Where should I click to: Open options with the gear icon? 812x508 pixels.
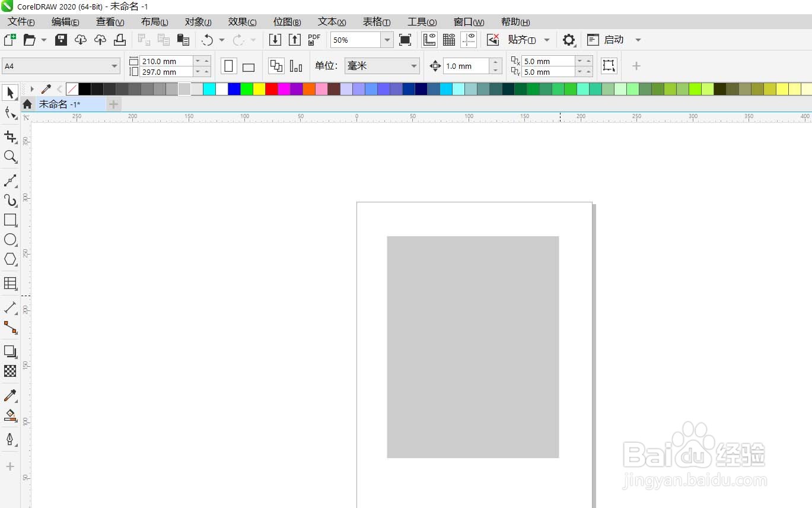tap(569, 40)
